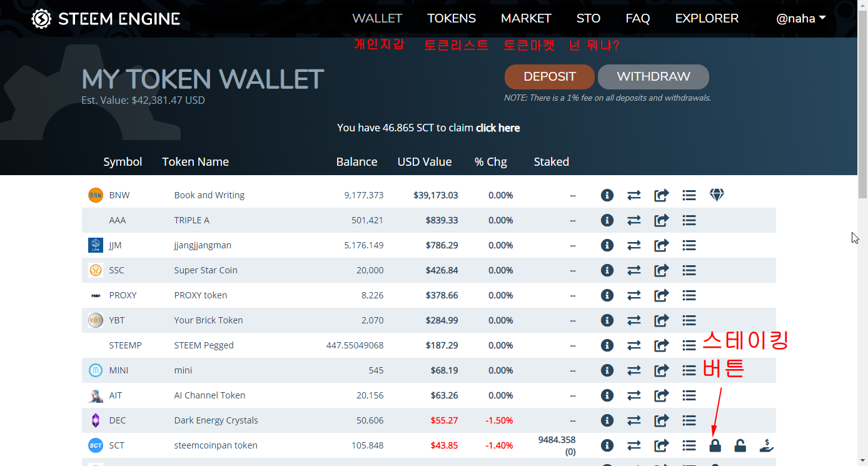Click the '$39,173.03' USD value
The width and height of the screenshot is (868, 466).
point(435,195)
